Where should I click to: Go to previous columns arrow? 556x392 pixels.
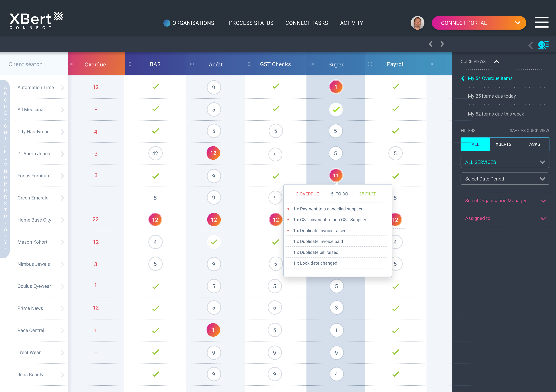click(430, 44)
